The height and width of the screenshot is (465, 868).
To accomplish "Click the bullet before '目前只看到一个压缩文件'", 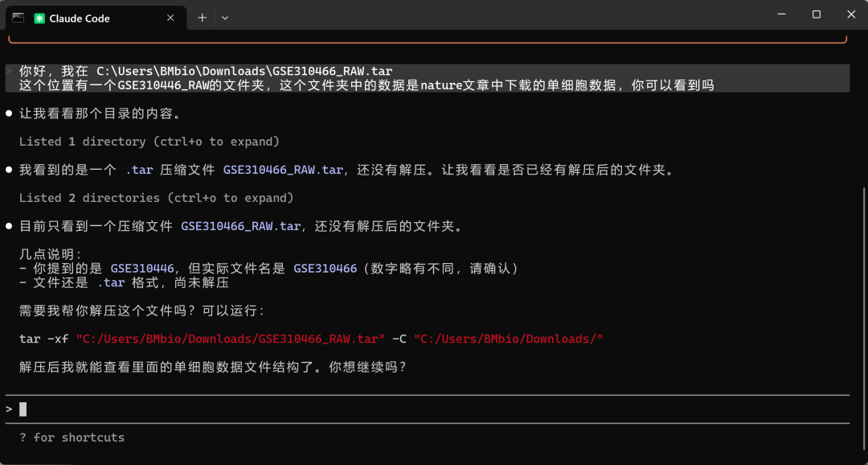I will pos(9,227).
